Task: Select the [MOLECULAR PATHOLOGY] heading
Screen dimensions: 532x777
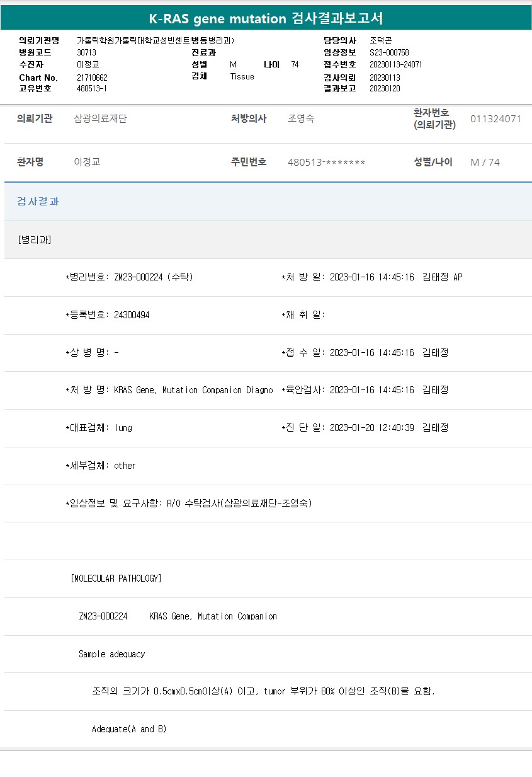Action: coord(116,578)
